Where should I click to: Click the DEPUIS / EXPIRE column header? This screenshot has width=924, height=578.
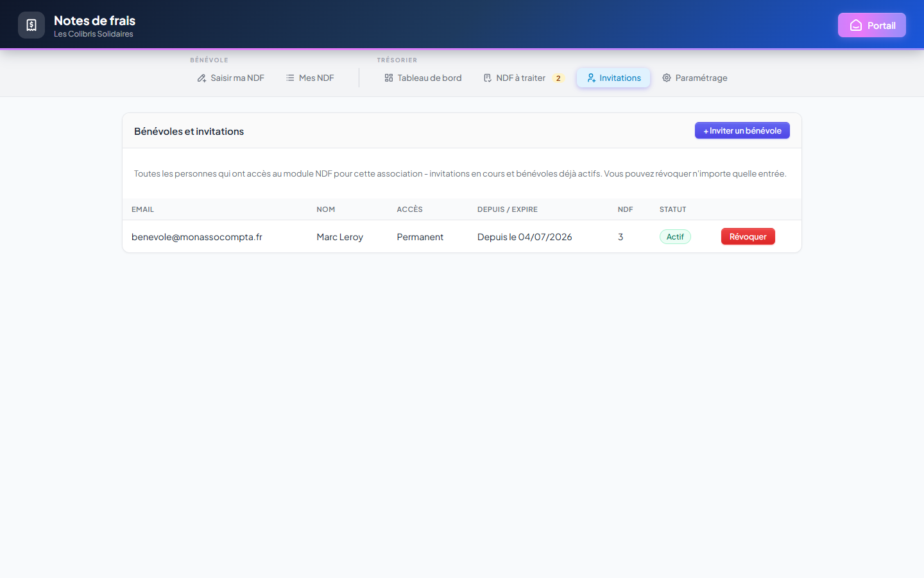pos(508,209)
